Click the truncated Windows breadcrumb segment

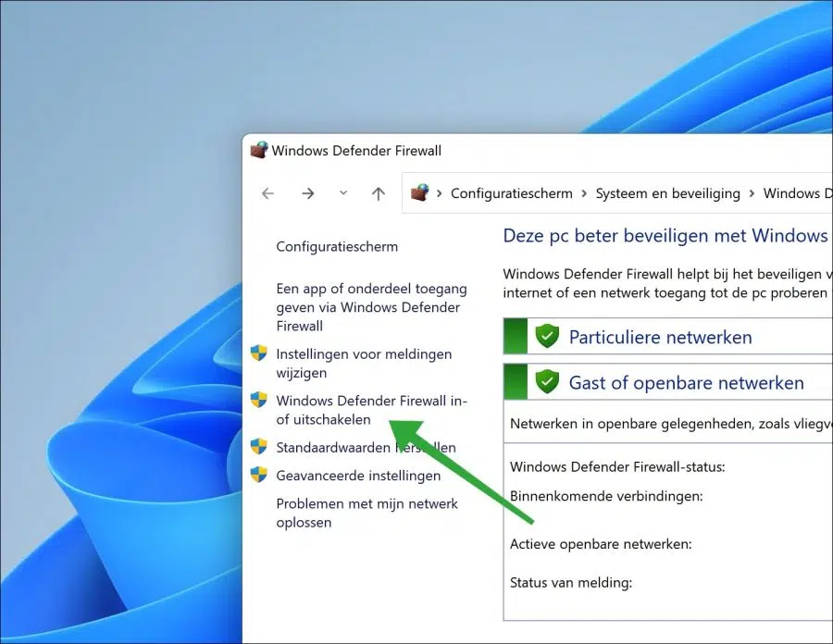(x=798, y=193)
